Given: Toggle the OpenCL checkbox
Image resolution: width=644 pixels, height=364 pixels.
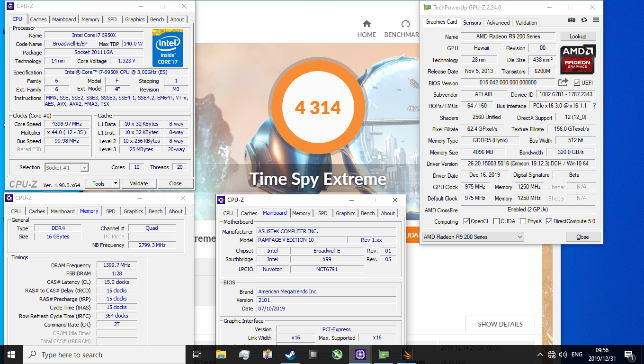Looking at the screenshot, I should point(466,221).
